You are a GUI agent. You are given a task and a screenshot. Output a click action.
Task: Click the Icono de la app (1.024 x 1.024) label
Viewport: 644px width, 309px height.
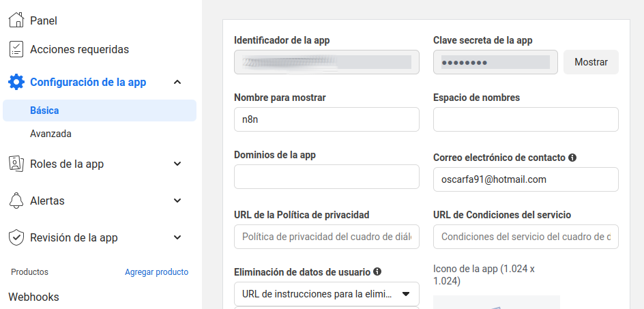[x=484, y=276]
